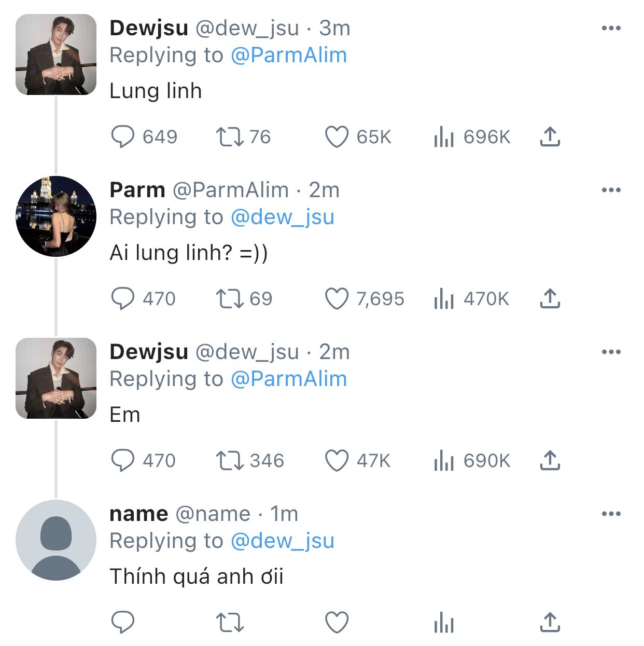Retweet Parm's tweet with 69 retweets
Image resolution: width=644 pixels, height=646 pixels.
[x=229, y=299]
